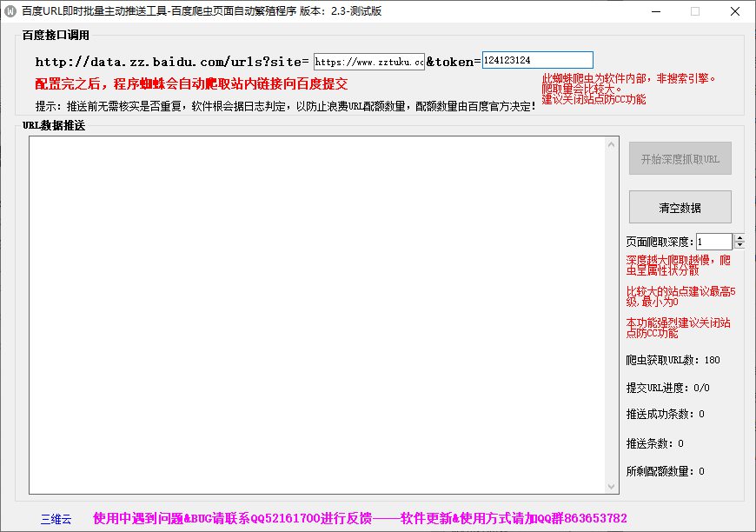Increase crawl depth with up arrow

tap(739, 238)
